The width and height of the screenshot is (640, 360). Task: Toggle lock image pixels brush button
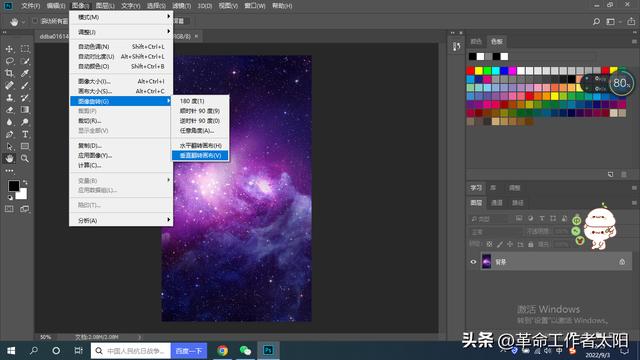coord(500,244)
